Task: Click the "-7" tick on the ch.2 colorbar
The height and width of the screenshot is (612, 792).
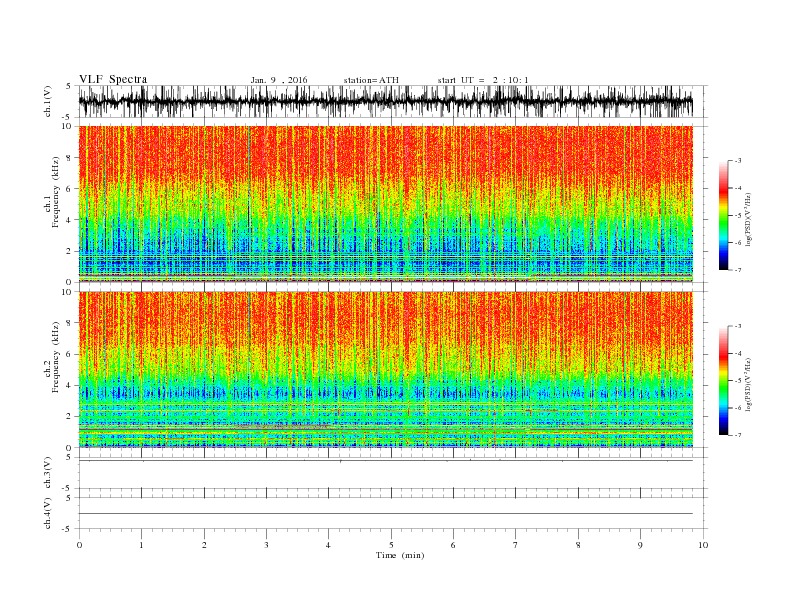Action: tap(738, 435)
